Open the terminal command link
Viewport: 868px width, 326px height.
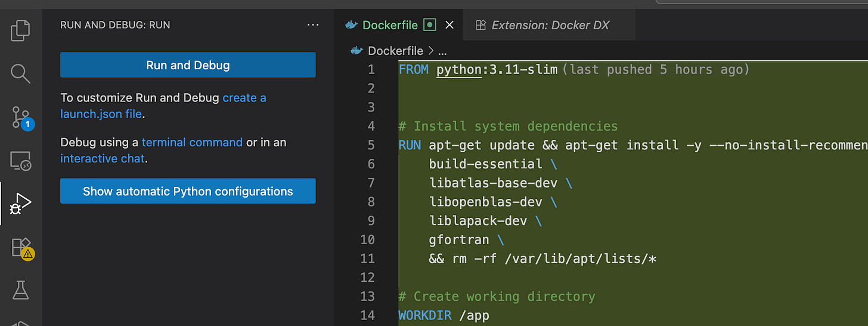tap(192, 142)
